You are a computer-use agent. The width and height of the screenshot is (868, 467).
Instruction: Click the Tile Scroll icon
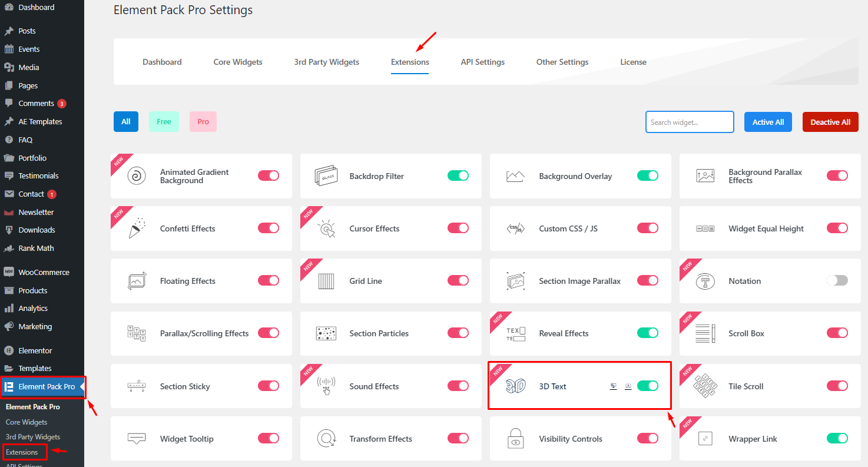tap(705, 386)
